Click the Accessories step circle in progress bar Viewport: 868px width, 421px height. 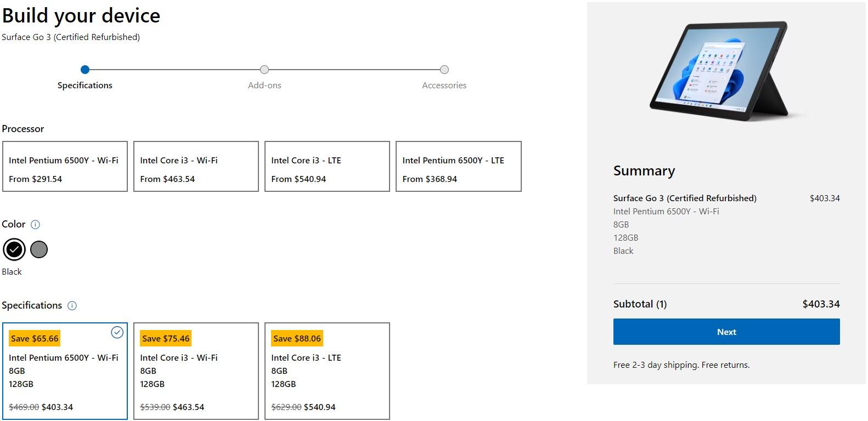(444, 70)
